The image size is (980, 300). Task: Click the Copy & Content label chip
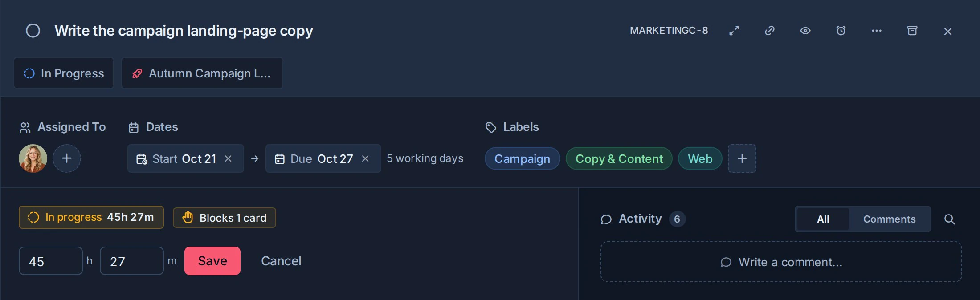[x=619, y=158]
